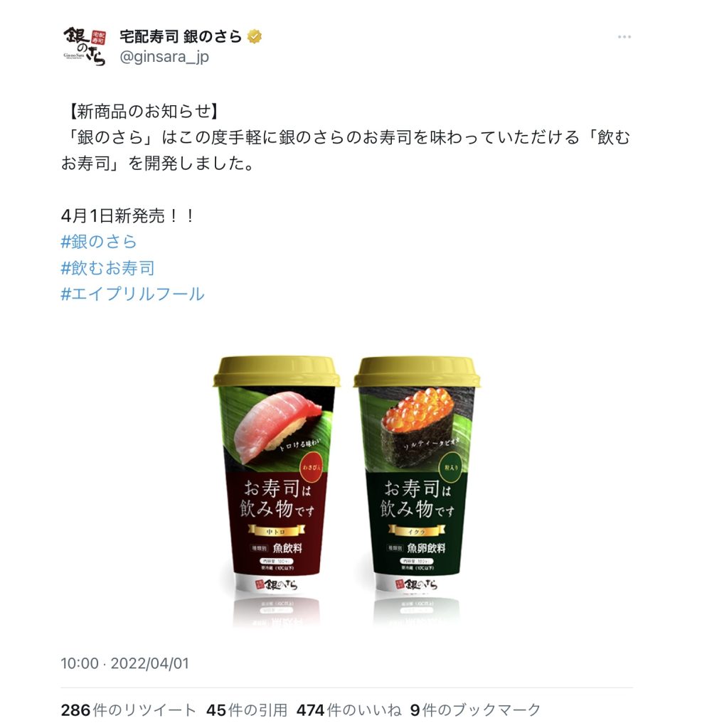Open the #飲むお寿司 hashtag
This screenshot has height=728, width=702.
[108, 268]
